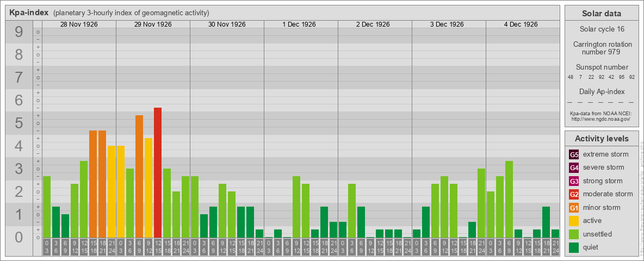Click the red bar on 29 Nov 12-15
644x261 pixels.
158,173
